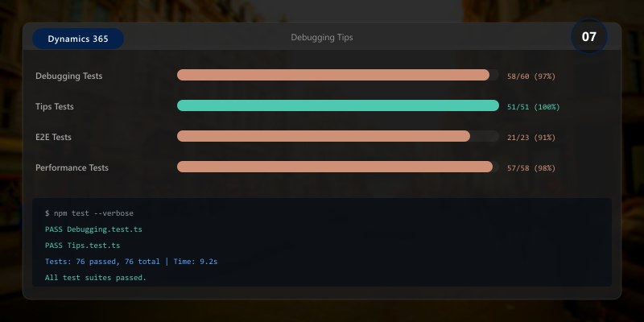
Task: Click the PASS Debugging.test.ts line
Action: pyautogui.click(x=93, y=229)
